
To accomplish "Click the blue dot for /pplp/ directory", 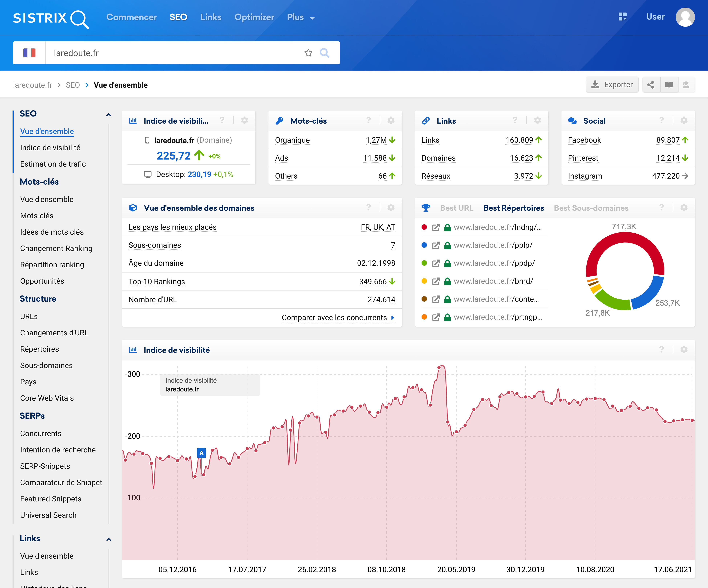I will pyautogui.click(x=424, y=245).
